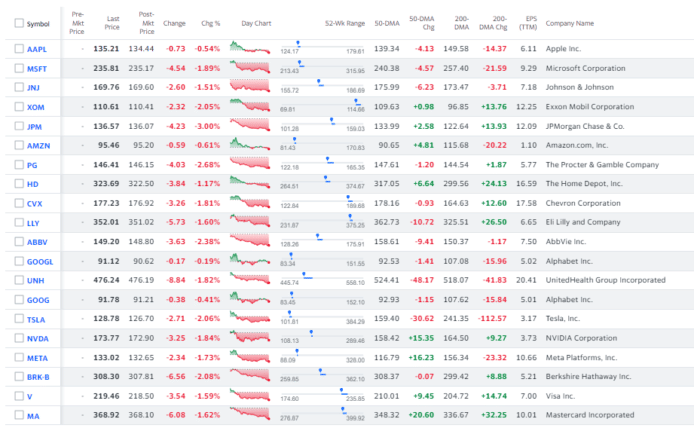Check the MSFT row checkbox
The width and height of the screenshot is (694, 428).
pyautogui.click(x=19, y=68)
